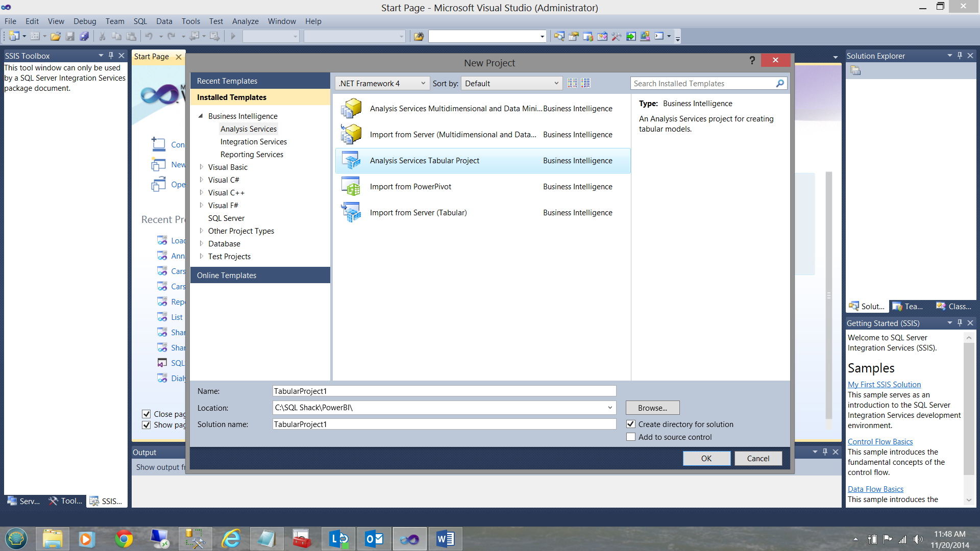Viewport: 980px width, 551px height.
Task: Click the Save All toolbar icon
Action: coord(84,36)
